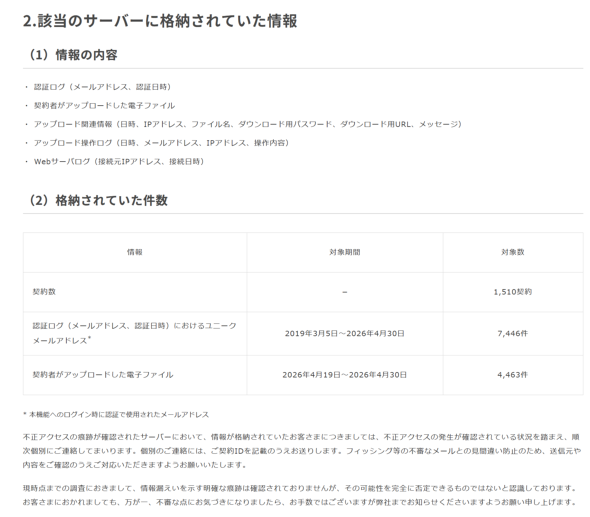Click the 対象期間 table column header
Screen dimensions: 590x517
click(345, 252)
